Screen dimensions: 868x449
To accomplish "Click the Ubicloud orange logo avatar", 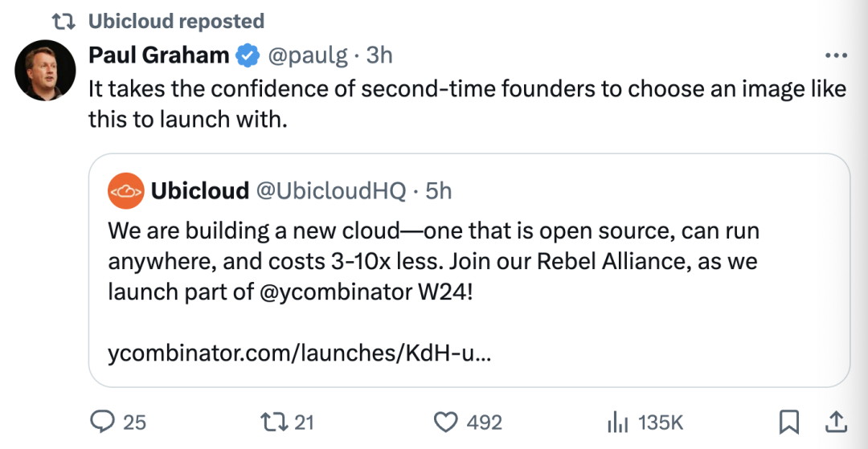I will (125, 191).
